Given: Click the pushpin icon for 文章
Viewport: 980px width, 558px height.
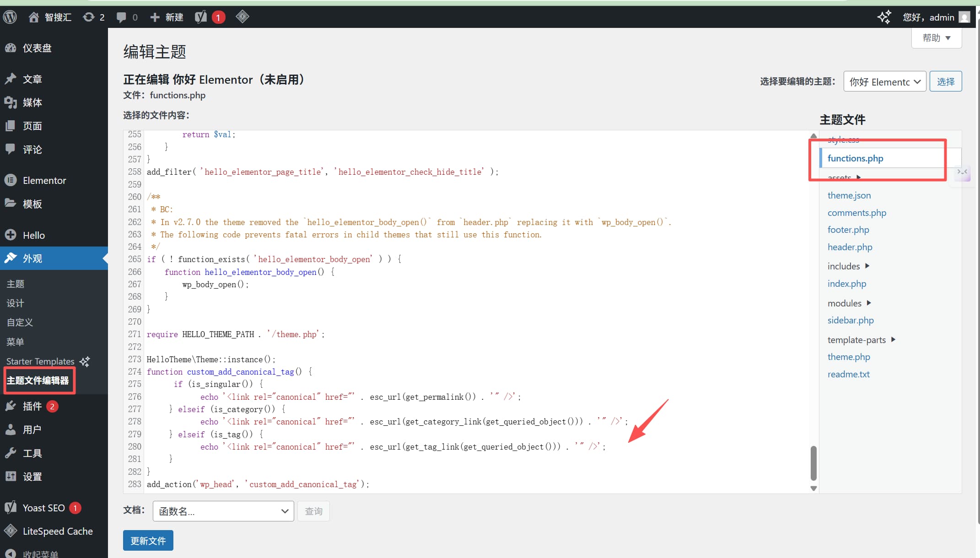Looking at the screenshot, I should coord(11,79).
